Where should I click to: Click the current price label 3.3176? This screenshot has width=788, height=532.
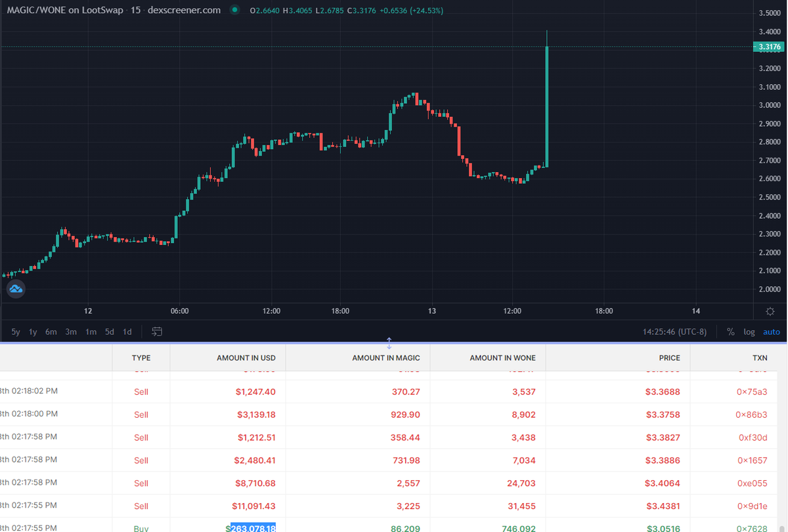click(x=768, y=47)
